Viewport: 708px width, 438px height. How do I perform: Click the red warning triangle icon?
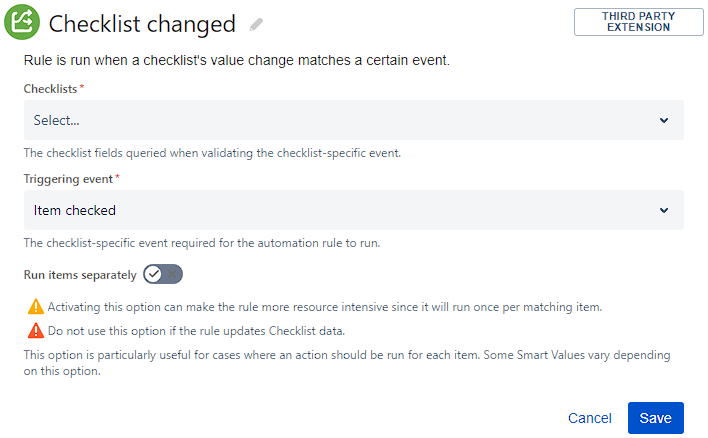point(35,330)
